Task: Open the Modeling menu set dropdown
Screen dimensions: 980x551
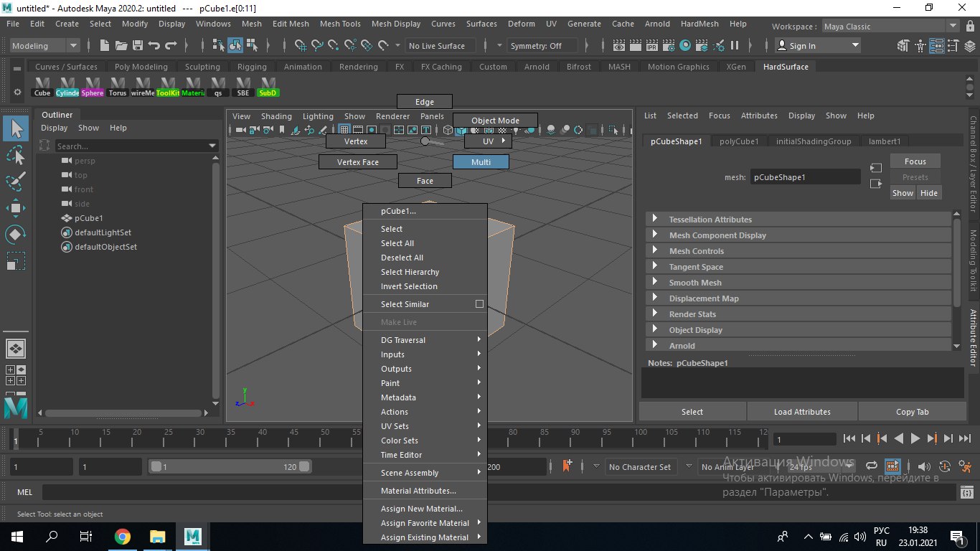Action: pos(44,46)
